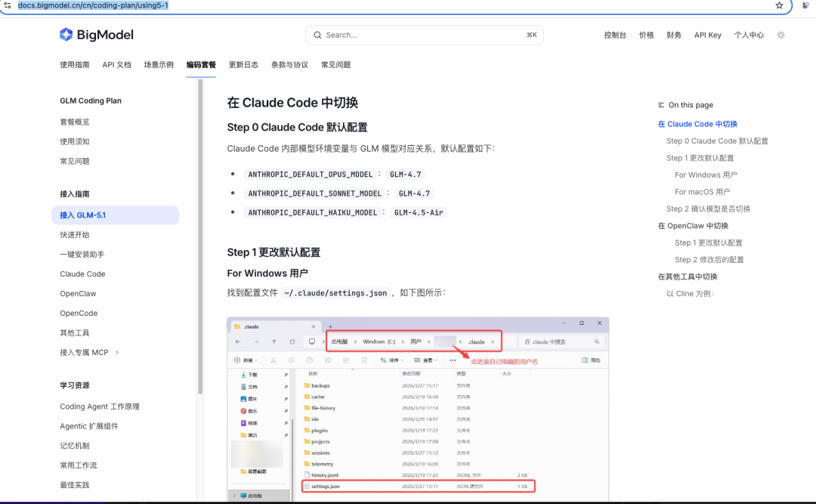Click the sidebar vertical scrollbar
Image resolution: width=816 pixels, height=504 pixels.
point(200,237)
